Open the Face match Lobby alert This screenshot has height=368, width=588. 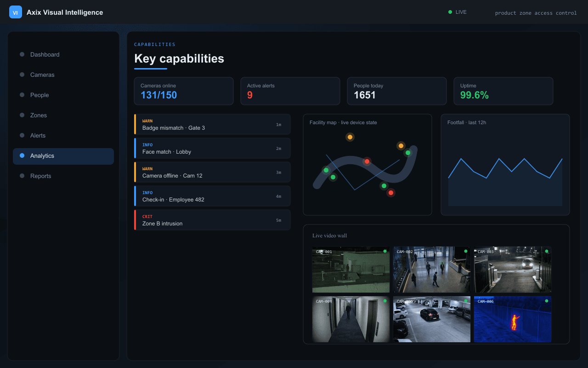point(212,148)
